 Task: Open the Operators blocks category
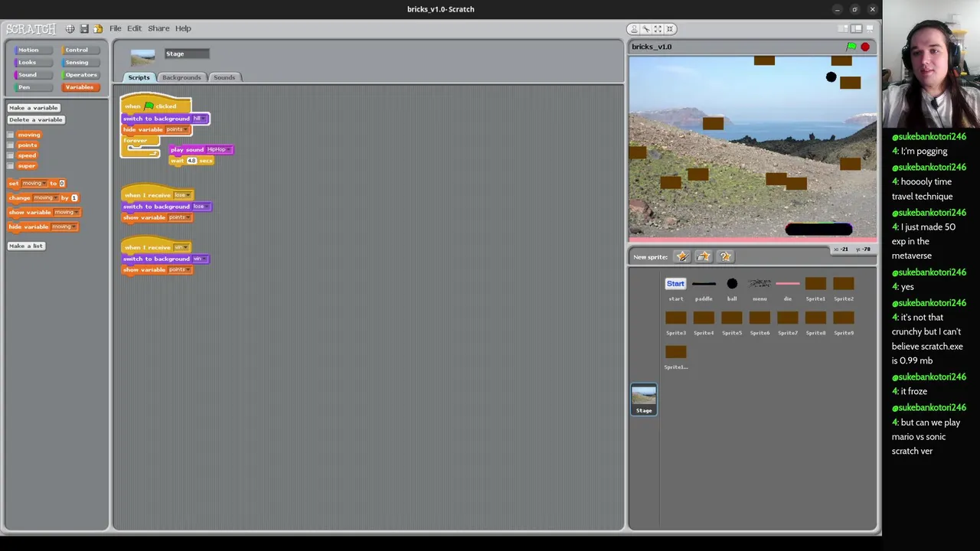pyautogui.click(x=80, y=75)
